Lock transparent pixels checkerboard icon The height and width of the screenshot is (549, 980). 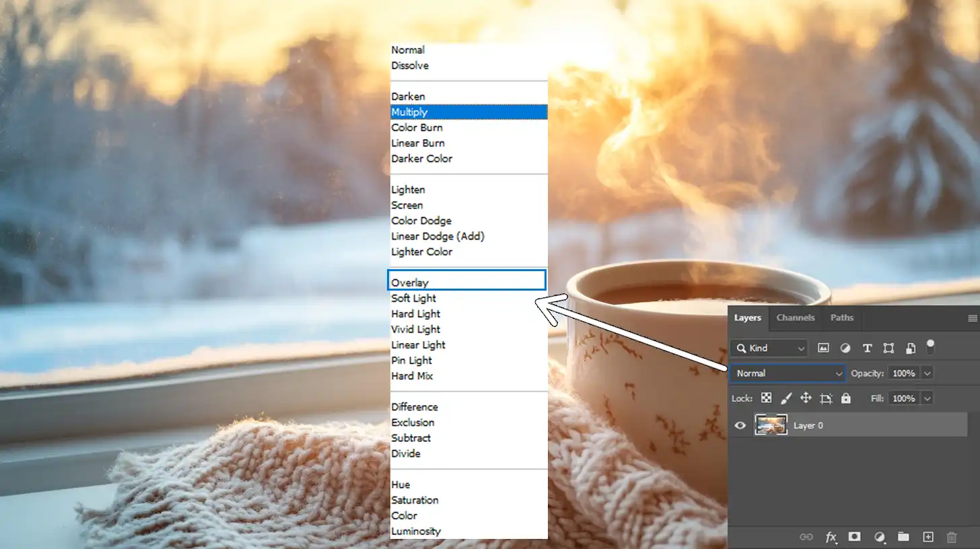[766, 398]
